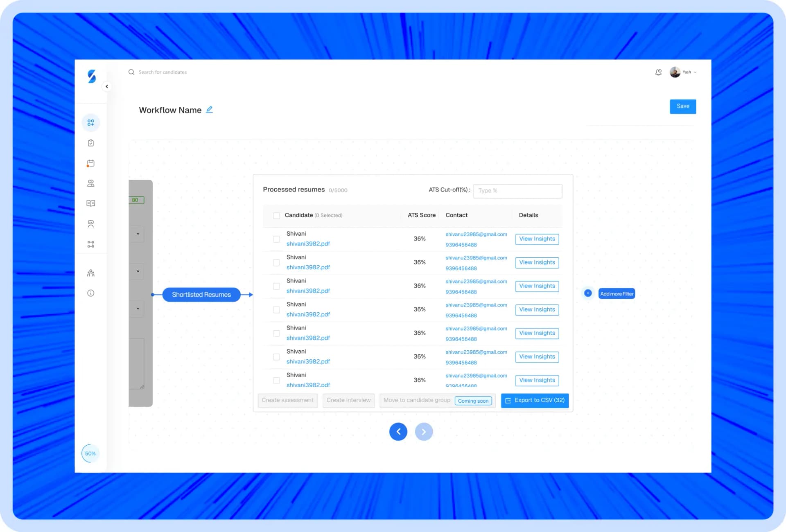This screenshot has width=786, height=532.
Task: Select the candidates people icon in sidebar
Action: (91, 183)
